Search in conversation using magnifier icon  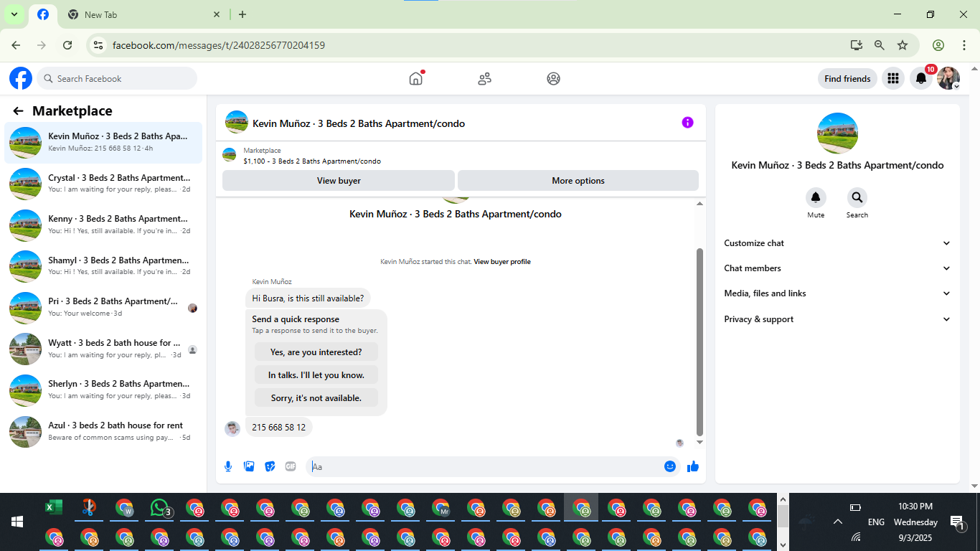click(x=857, y=197)
